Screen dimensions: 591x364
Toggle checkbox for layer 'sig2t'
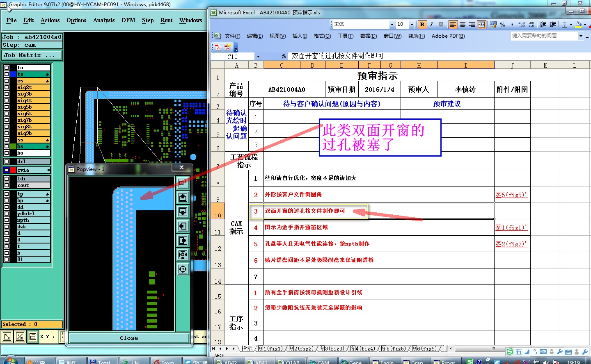(x=7, y=87)
